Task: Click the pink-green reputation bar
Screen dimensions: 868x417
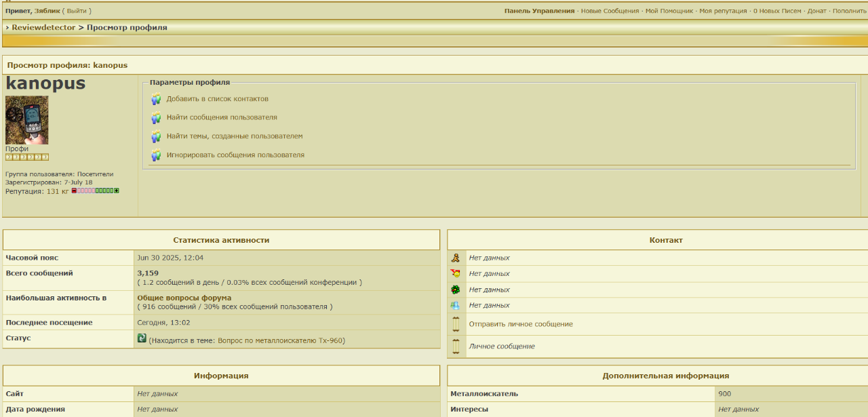Action: pos(95,191)
